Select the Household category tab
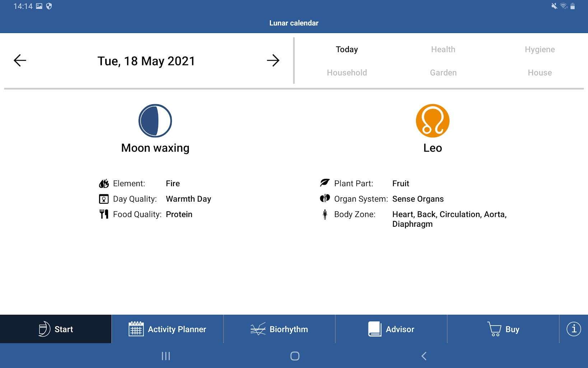Image resolution: width=588 pixels, height=368 pixels. [x=347, y=73]
